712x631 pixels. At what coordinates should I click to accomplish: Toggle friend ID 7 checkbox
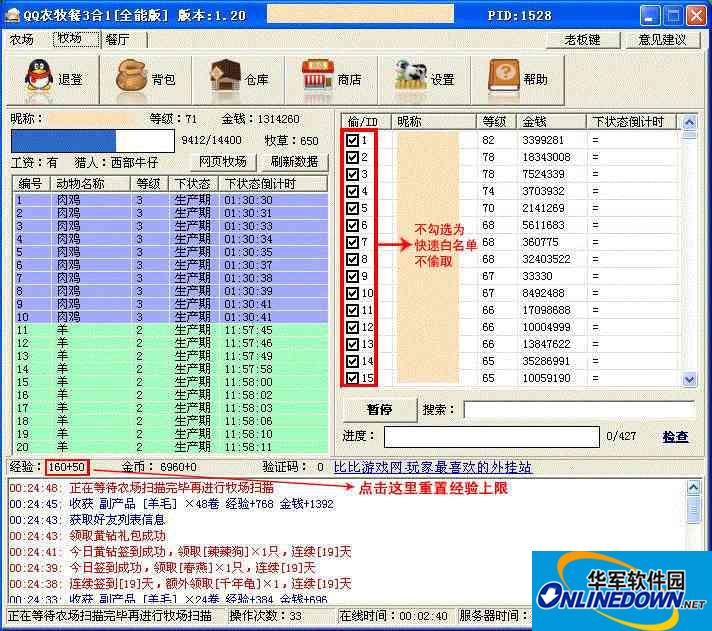click(x=352, y=242)
